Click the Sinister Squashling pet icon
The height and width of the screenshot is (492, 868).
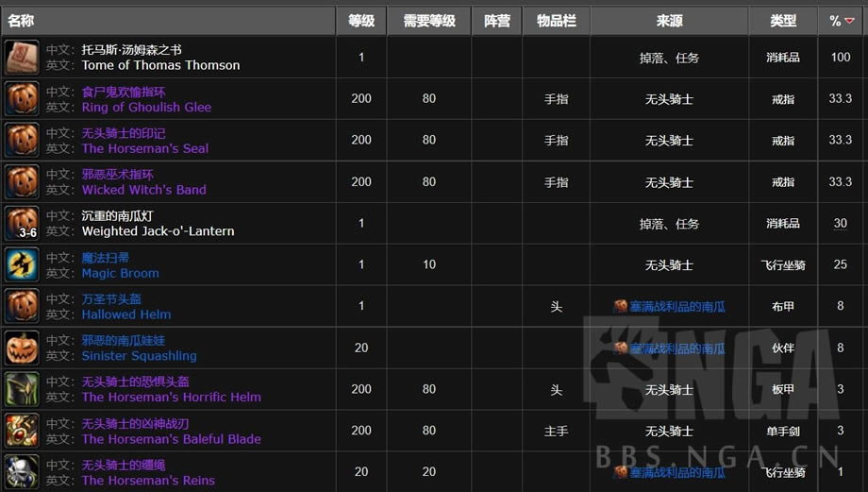click(22, 348)
